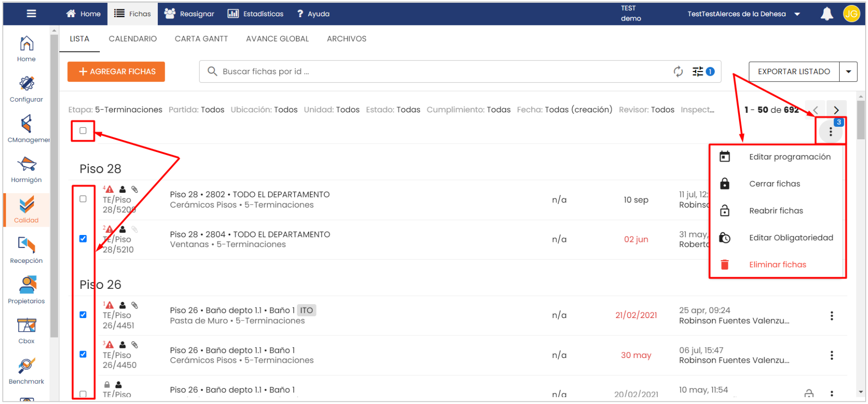The height and width of the screenshot is (404, 868).
Task: Click the refresh icon in search bar
Action: point(678,72)
